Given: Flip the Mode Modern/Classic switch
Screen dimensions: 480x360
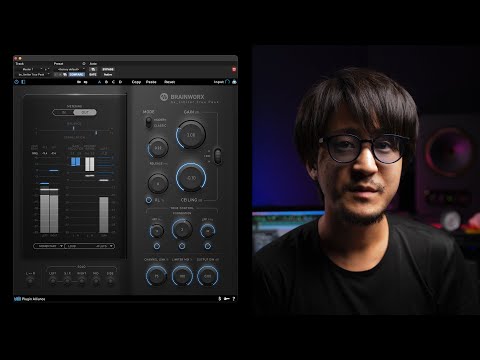Looking at the screenshot, I should [149, 122].
